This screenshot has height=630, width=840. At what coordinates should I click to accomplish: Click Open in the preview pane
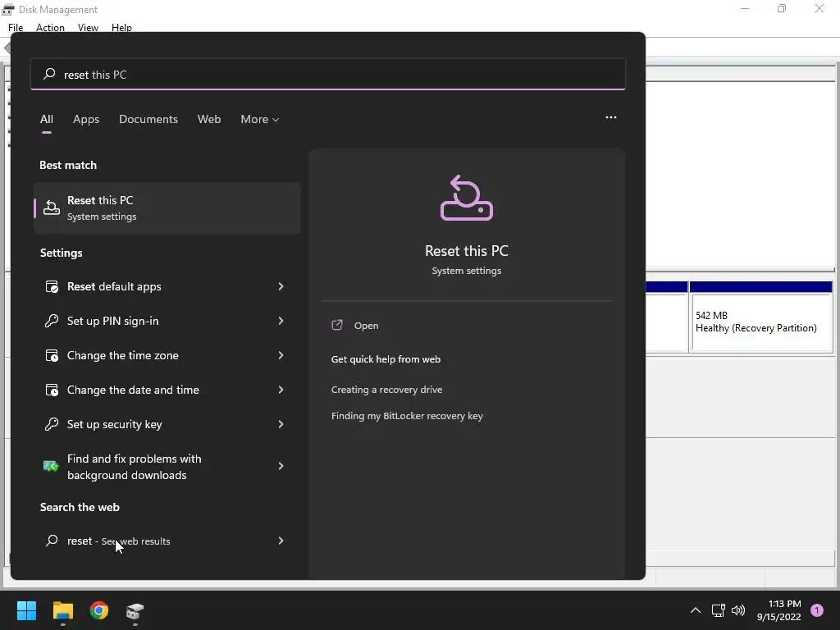point(367,325)
